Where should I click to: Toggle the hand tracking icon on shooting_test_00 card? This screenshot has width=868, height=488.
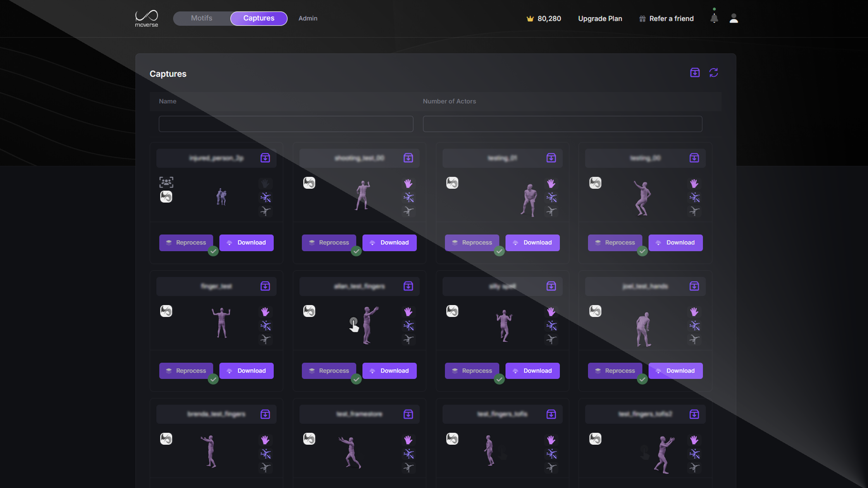[x=408, y=183]
